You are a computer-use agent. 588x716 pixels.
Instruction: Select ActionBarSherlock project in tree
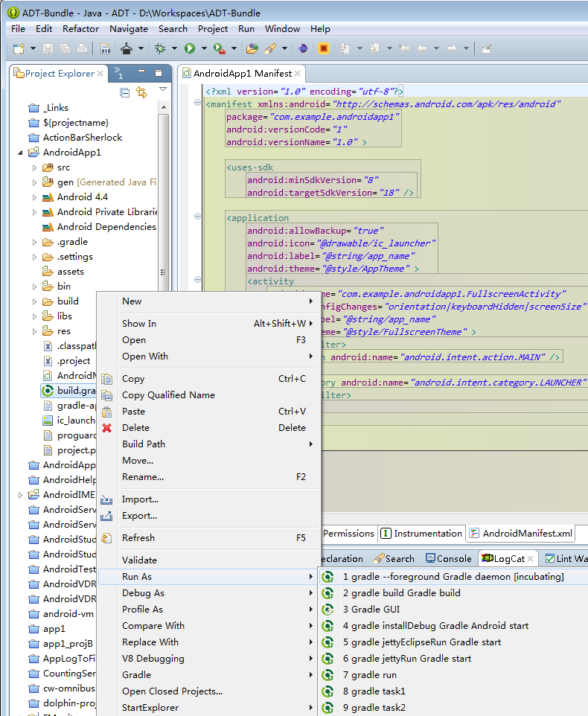[82, 138]
